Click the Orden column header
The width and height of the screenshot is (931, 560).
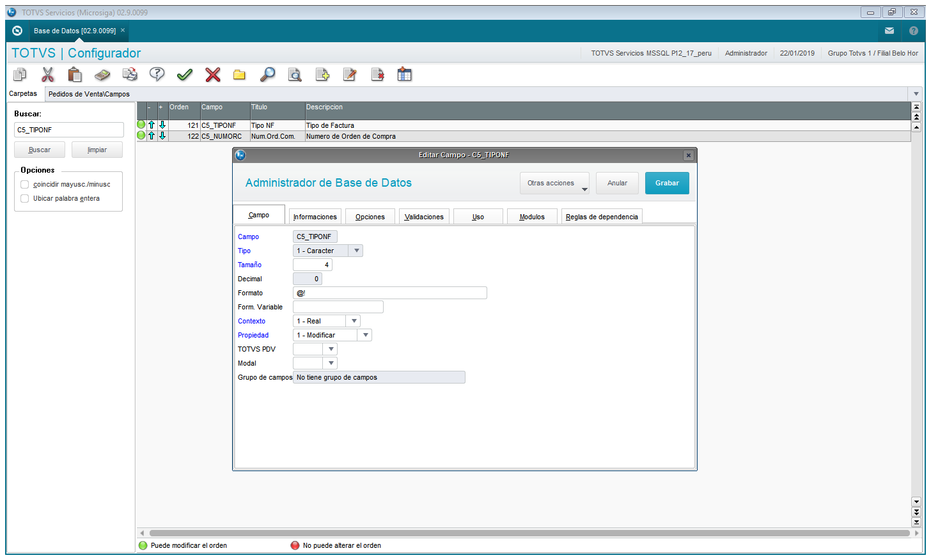184,111
